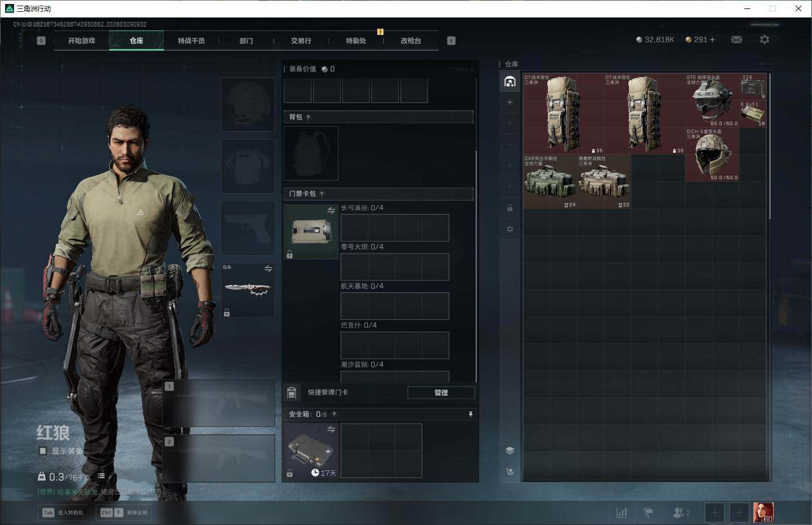Click the 快捷管理门卡 clipboard icon
This screenshot has width=812, height=525.
point(292,392)
